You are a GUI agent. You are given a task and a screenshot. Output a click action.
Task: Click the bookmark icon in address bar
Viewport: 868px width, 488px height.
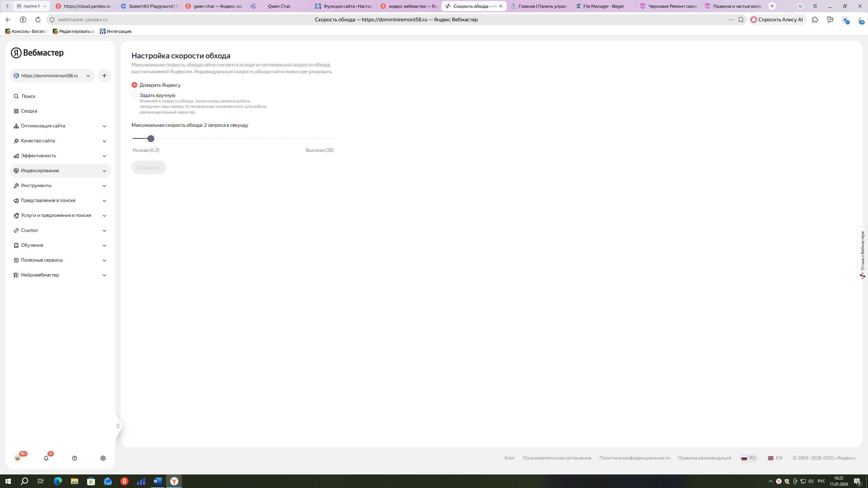click(x=741, y=20)
